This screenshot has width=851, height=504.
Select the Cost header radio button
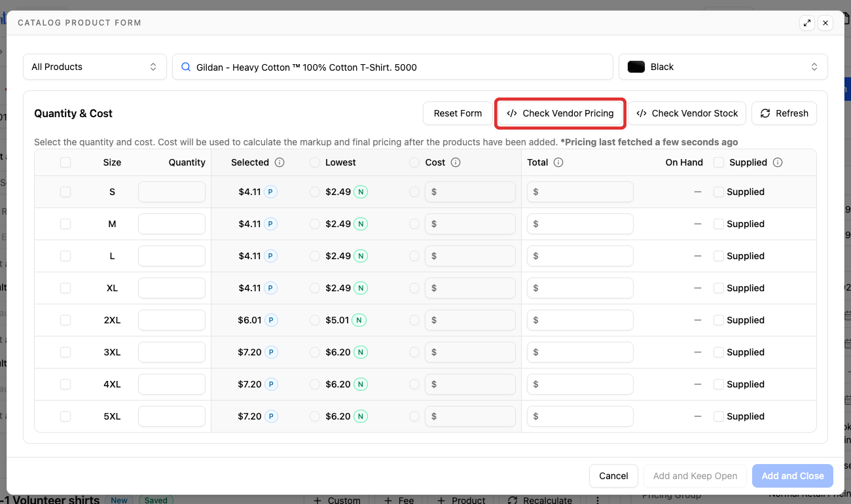click(414, 162)
